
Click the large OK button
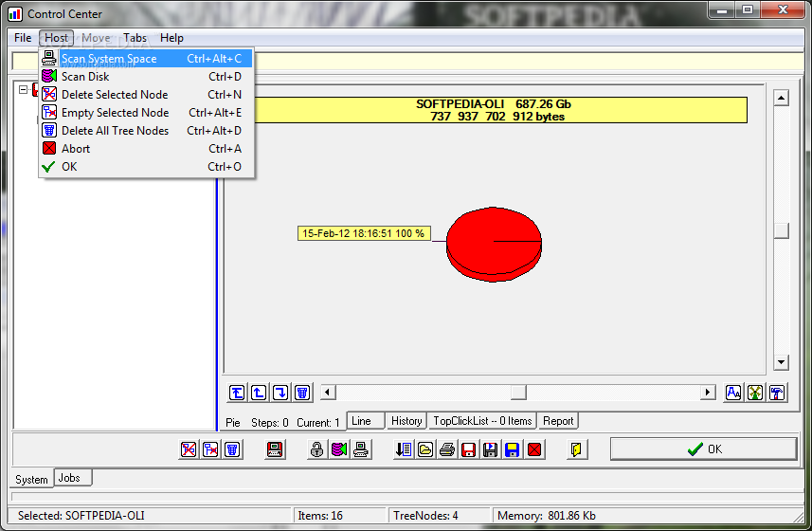click(x=703, y=449)
